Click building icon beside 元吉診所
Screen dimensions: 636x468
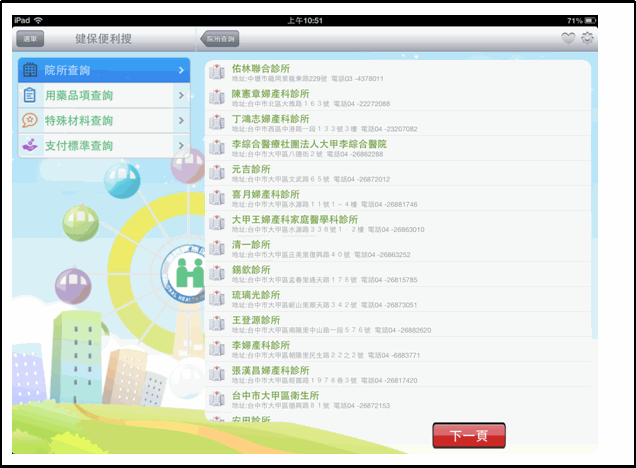click(x=217, y=172)
